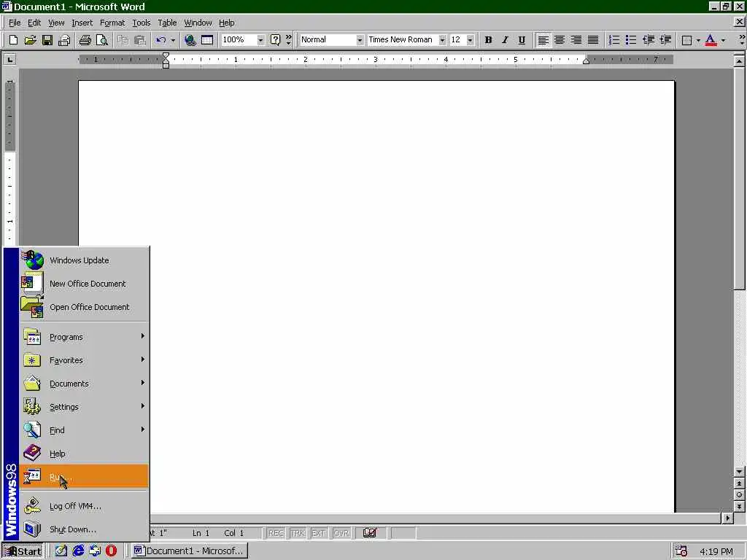This screenshot has width=747, height=560.
Task: Toggle Bold formatting
Action: pos(488,40)
